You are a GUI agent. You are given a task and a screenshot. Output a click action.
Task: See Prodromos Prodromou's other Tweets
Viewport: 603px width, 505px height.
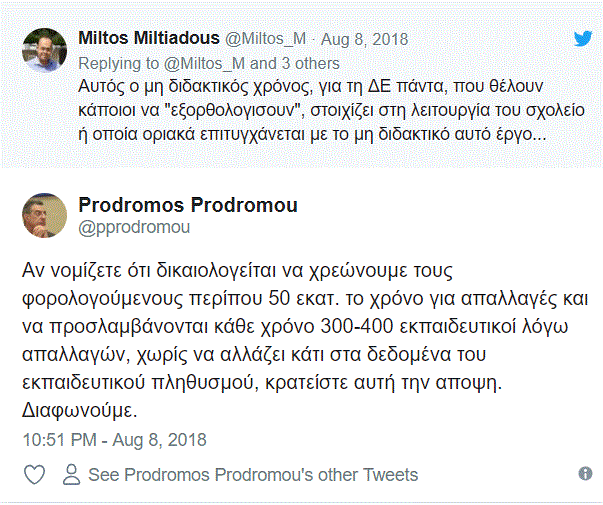253,475
